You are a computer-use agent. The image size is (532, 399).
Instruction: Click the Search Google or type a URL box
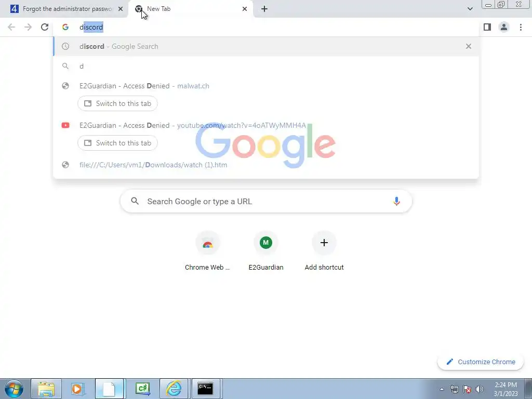266,201
